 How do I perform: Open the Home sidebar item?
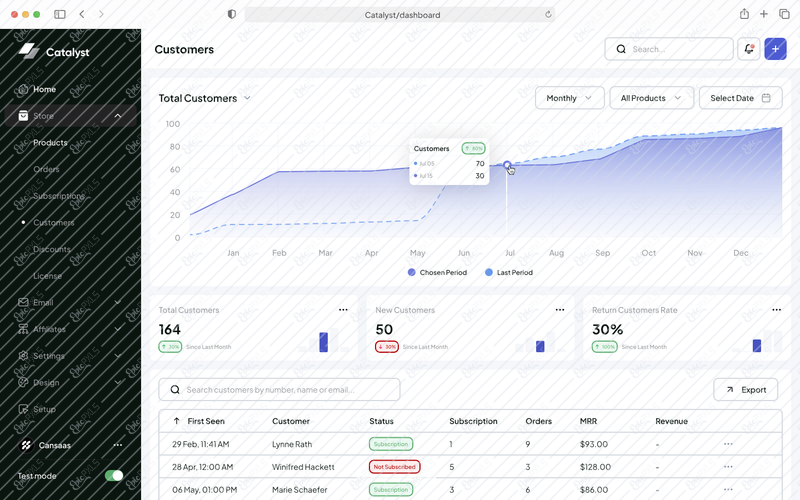(44, 89)
